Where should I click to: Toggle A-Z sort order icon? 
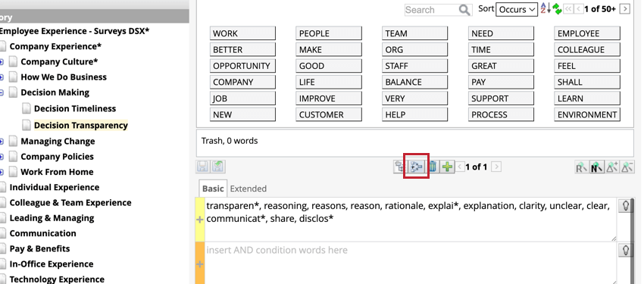click(x=545, y=8)
